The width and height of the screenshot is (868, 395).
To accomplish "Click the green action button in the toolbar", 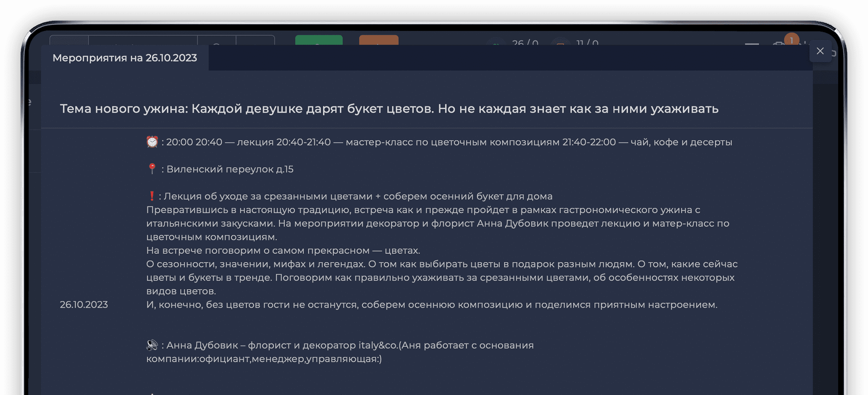I will click(x=319, y=42).
